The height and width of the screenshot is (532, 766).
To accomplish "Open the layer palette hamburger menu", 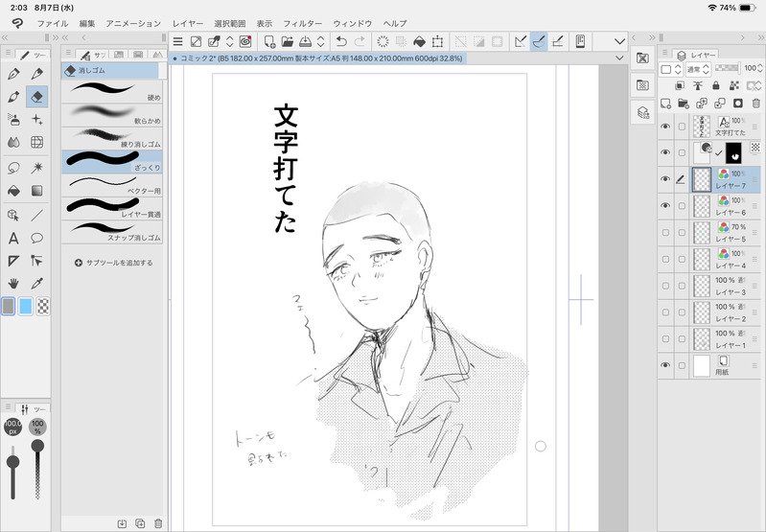I will coord(665,53).
